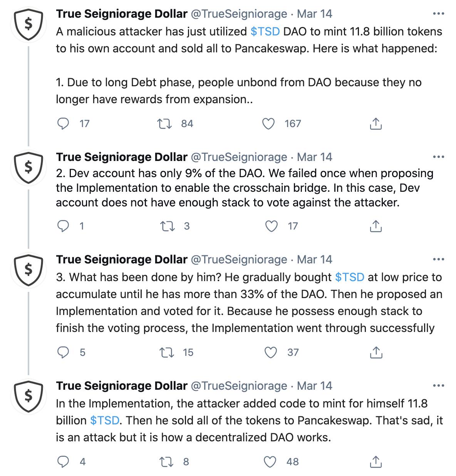This screenshot has height=476, width=456.
Task: Share the last tweet with 48 likes
Action: (376, 462)
